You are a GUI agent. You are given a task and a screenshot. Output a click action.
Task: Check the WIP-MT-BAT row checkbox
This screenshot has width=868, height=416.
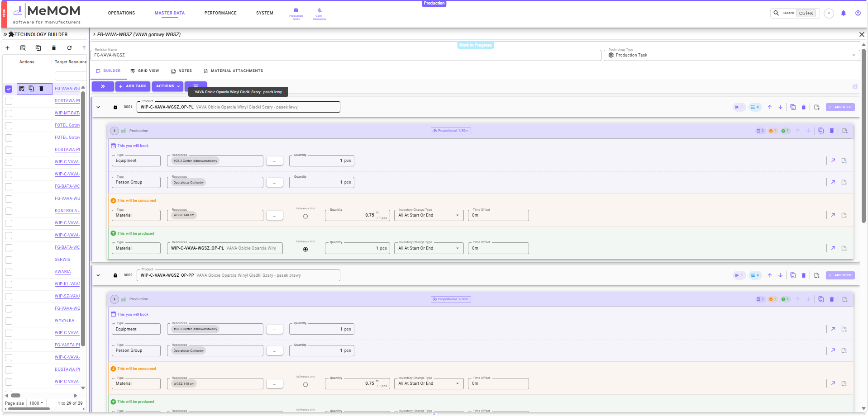9,113
